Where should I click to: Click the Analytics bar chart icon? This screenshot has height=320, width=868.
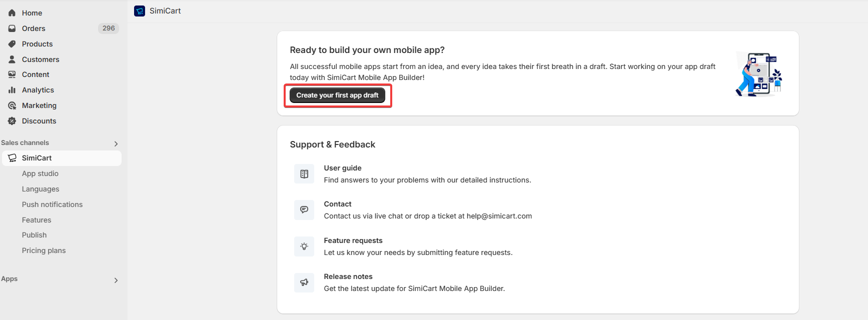[12, 90]
